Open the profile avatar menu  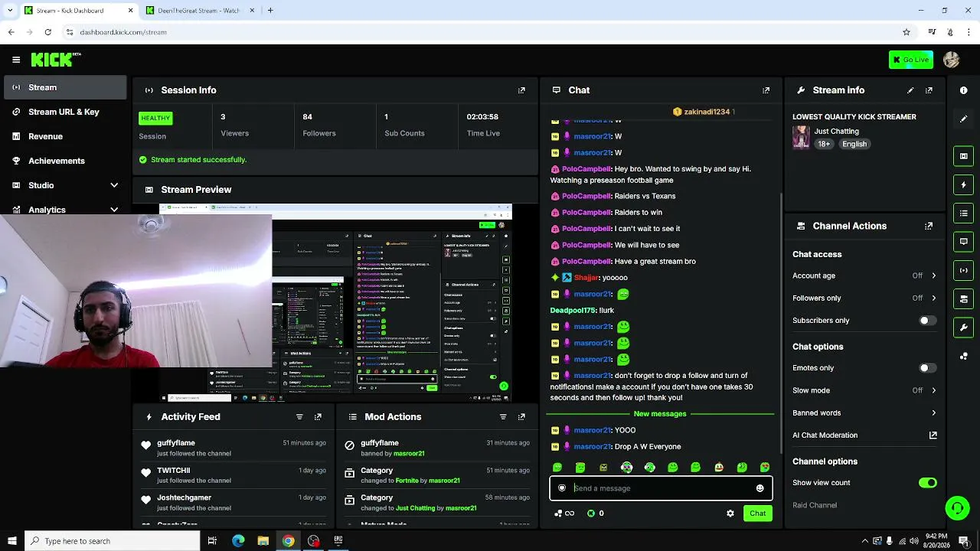pyautogui.click(x=952, y=60)
